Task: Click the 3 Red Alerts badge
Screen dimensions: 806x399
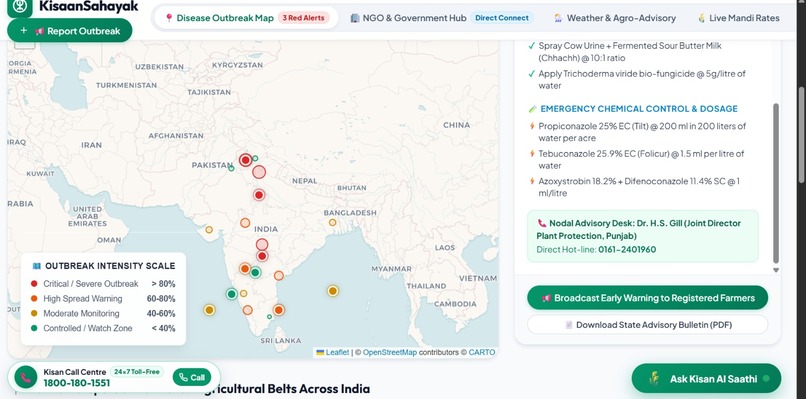Action: click(304, 18)
